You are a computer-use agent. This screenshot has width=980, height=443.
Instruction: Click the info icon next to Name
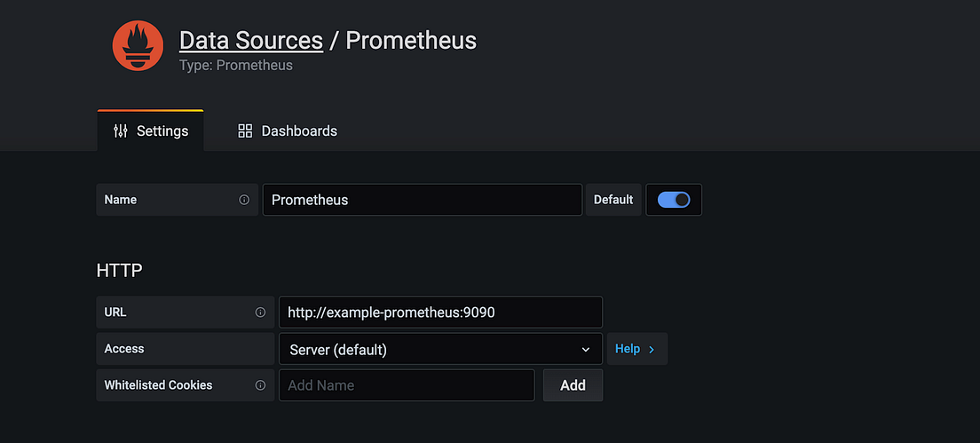click(244, 200)
